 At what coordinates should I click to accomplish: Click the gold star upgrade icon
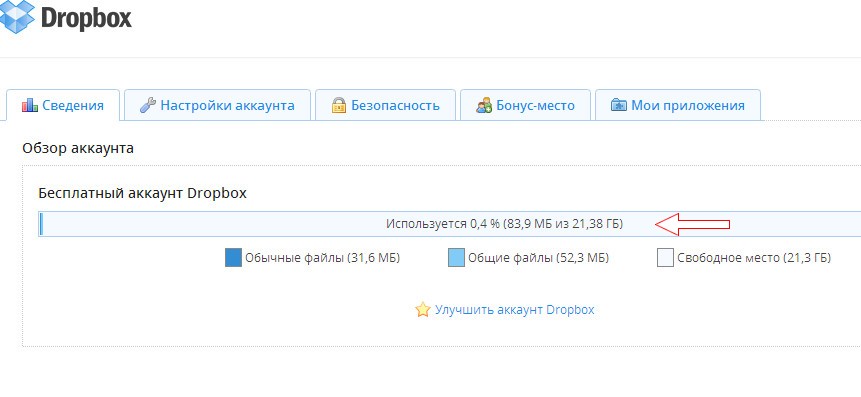pos(423,310)
